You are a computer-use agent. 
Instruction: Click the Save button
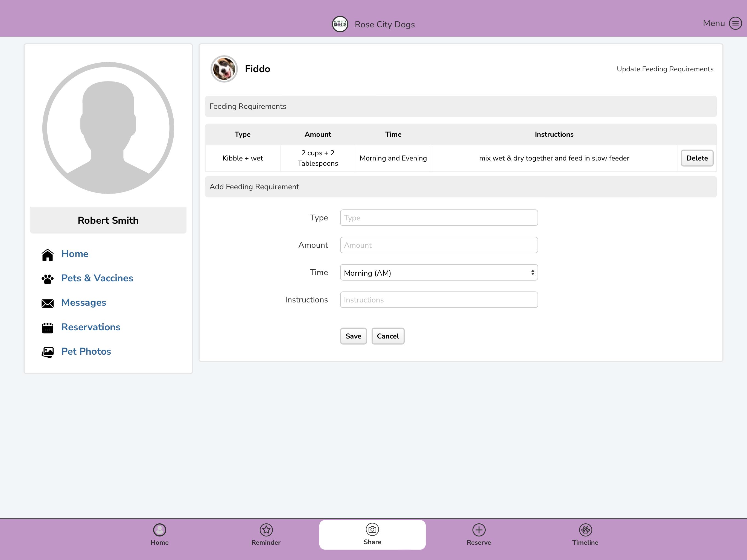click(x=353, y=336)
